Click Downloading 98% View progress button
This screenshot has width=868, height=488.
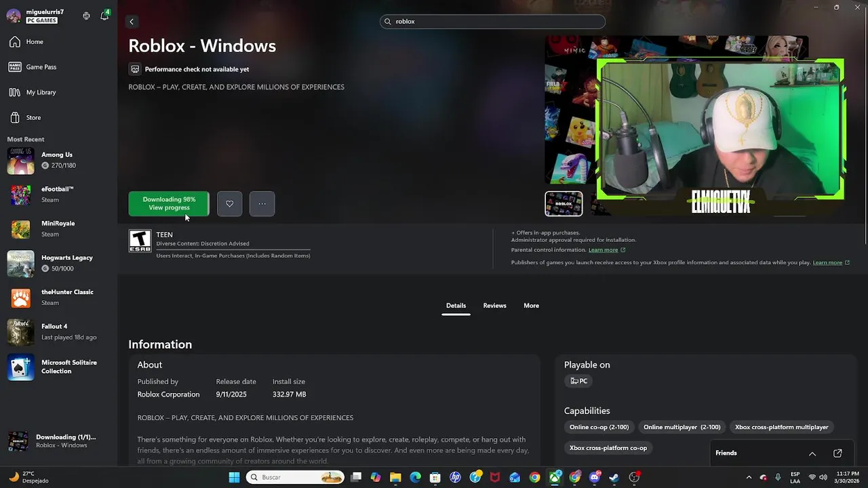[x=169, y=203]
